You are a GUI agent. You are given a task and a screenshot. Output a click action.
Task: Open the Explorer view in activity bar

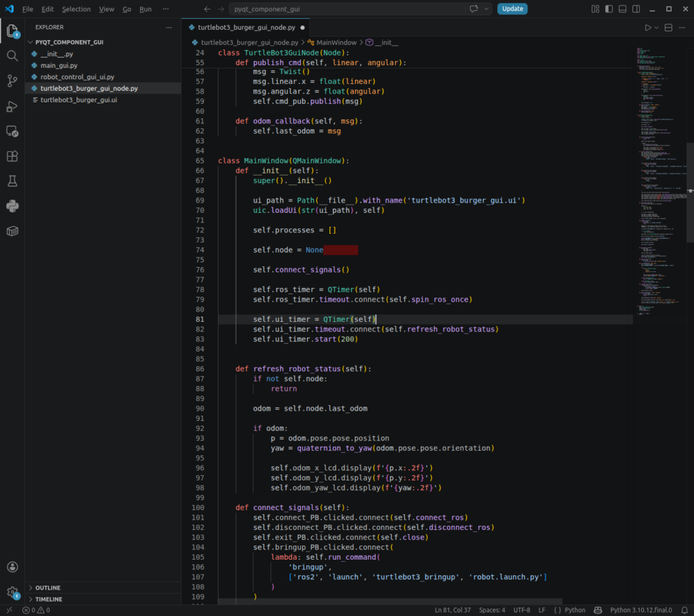coord(12,31)
